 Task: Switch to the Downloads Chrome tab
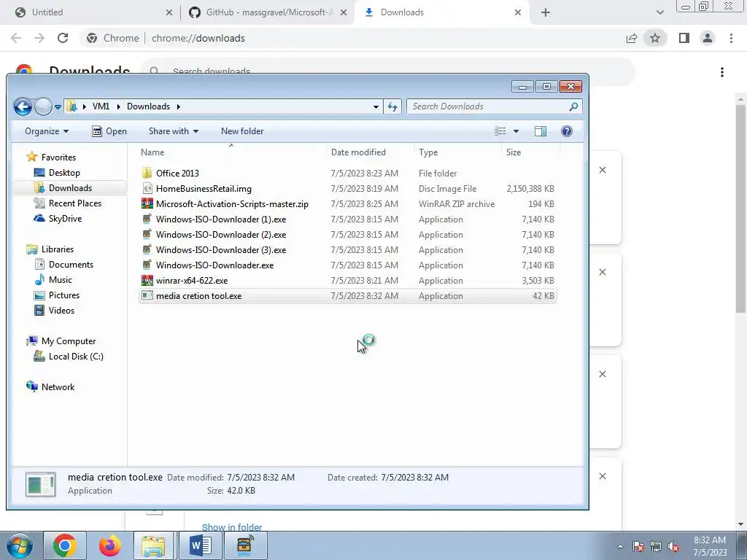441,12
